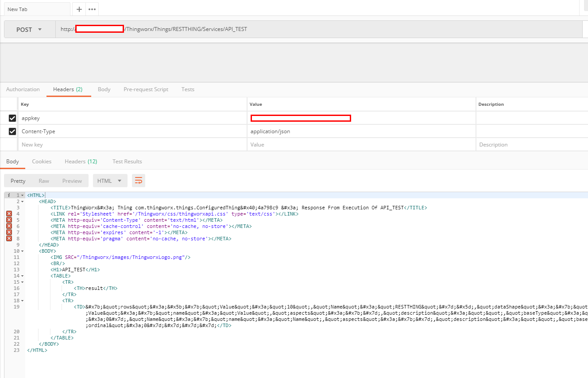Screen dimensions: 588x378
Task: Switch to the Authorization tab
Action: point(23,89)
